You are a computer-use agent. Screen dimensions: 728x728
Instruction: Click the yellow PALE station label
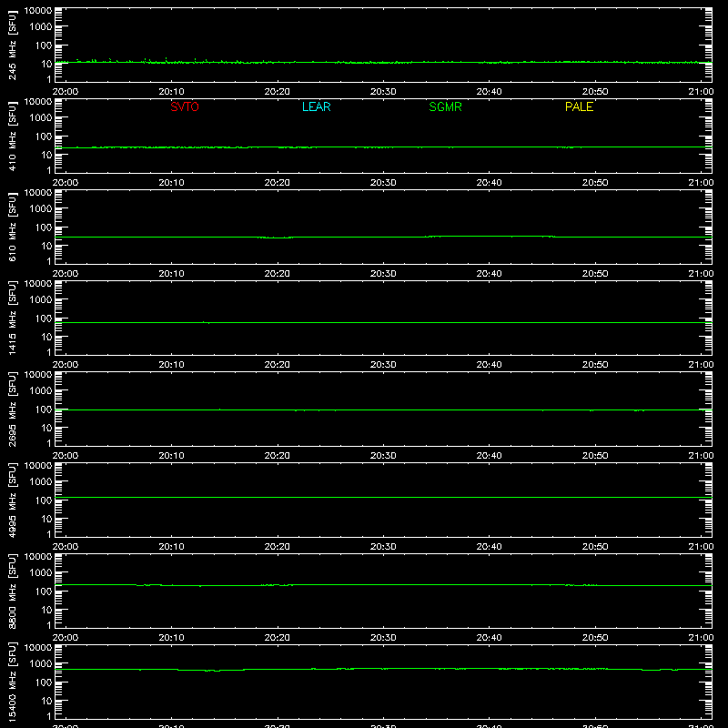click(x=579, y=106)
